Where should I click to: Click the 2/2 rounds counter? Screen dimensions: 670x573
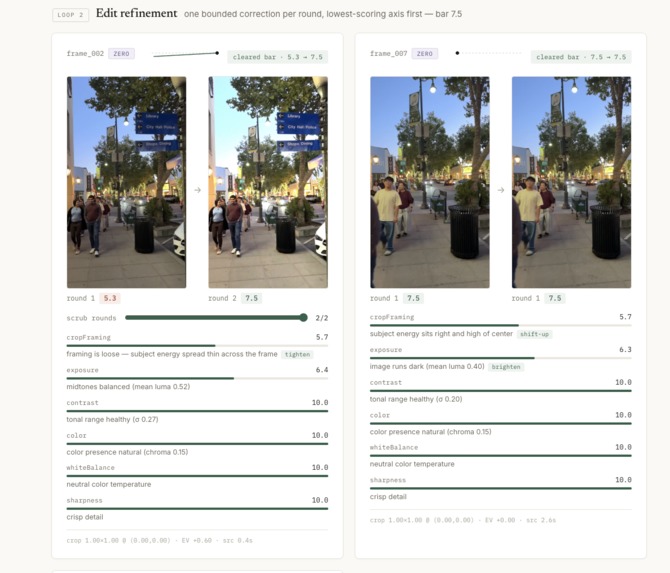321,318
